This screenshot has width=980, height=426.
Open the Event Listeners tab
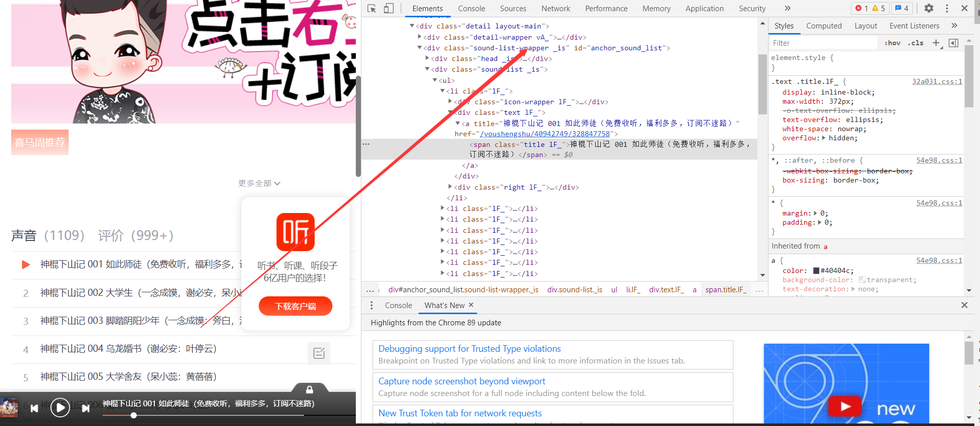click(x=914, y=25)
